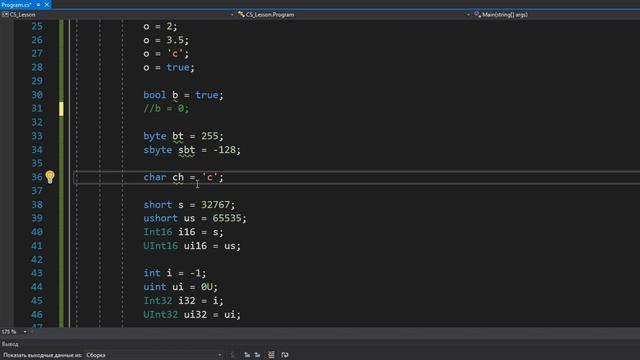Image resolution: width=640 pixels, height=360 pixels.
Task: Open the Main(string[] args) member dropdown
Action: coord(556,14)
